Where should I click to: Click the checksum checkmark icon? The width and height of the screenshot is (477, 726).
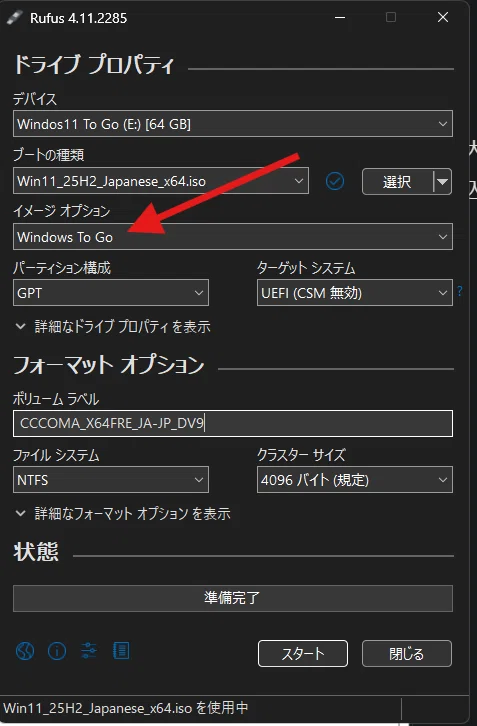pyautogui.click(x=335, y=181)
